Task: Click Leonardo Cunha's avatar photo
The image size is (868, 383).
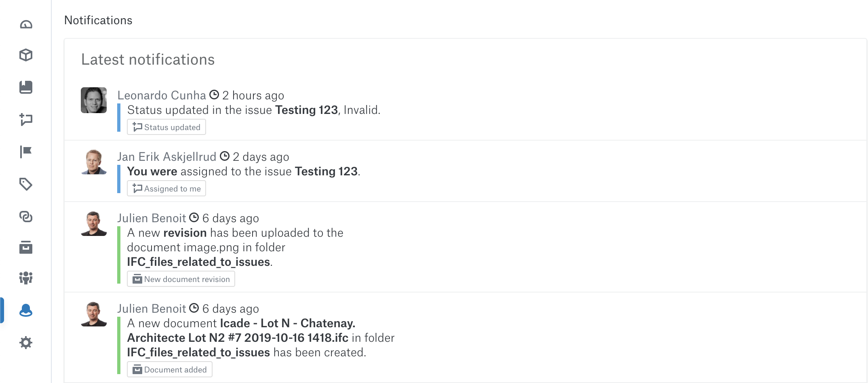Action: [94, 100]
